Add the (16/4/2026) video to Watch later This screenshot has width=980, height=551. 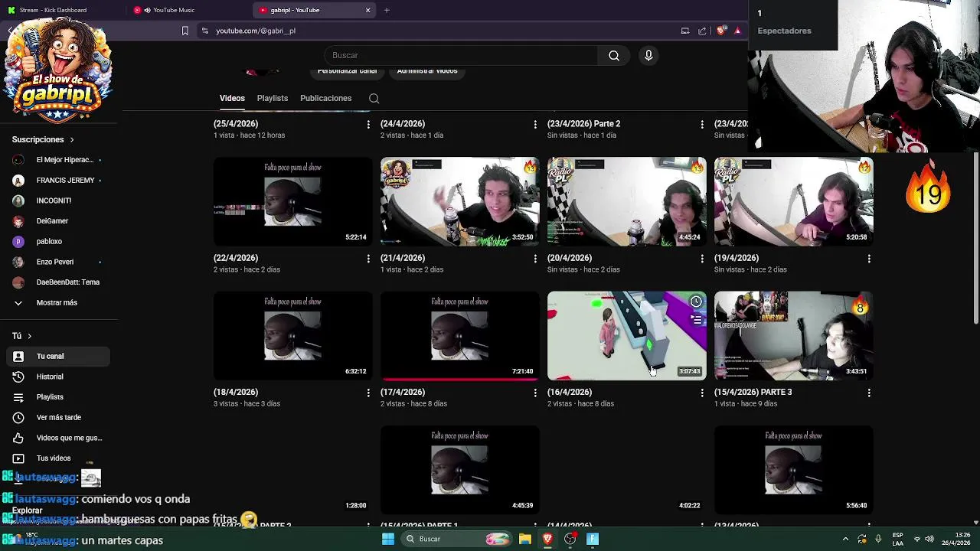coord(696,302)
